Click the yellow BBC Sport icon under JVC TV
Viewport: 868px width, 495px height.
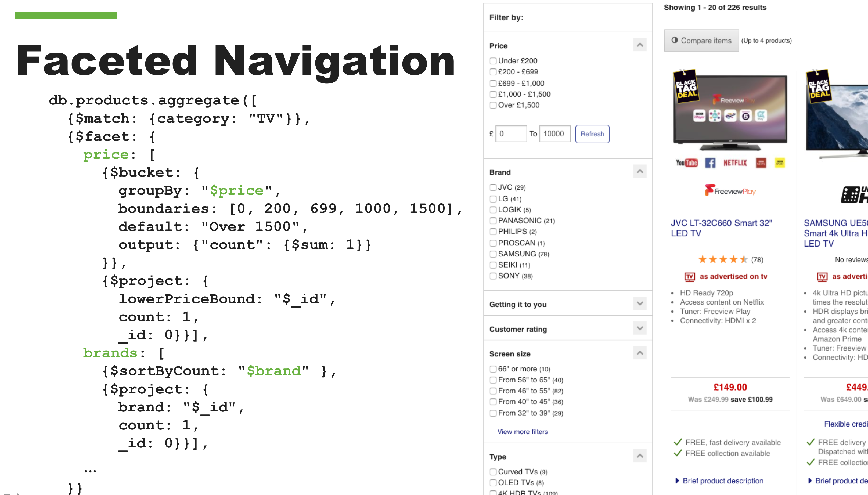tap(780, 163)
